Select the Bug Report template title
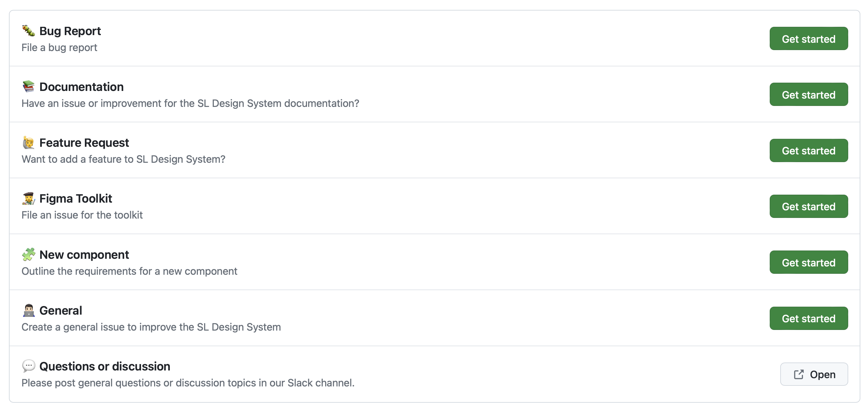 (x=70, y=31)
